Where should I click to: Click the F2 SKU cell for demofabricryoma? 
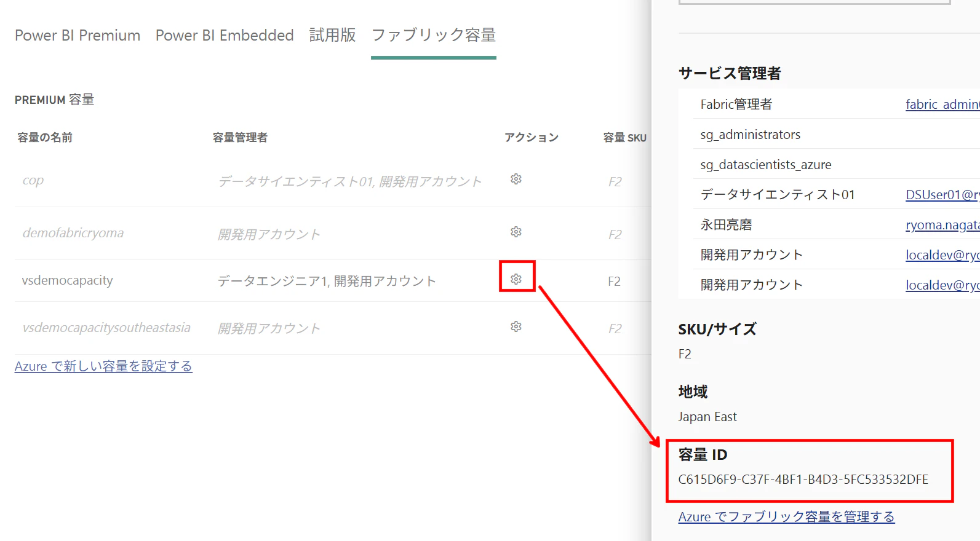pos(615,234)
